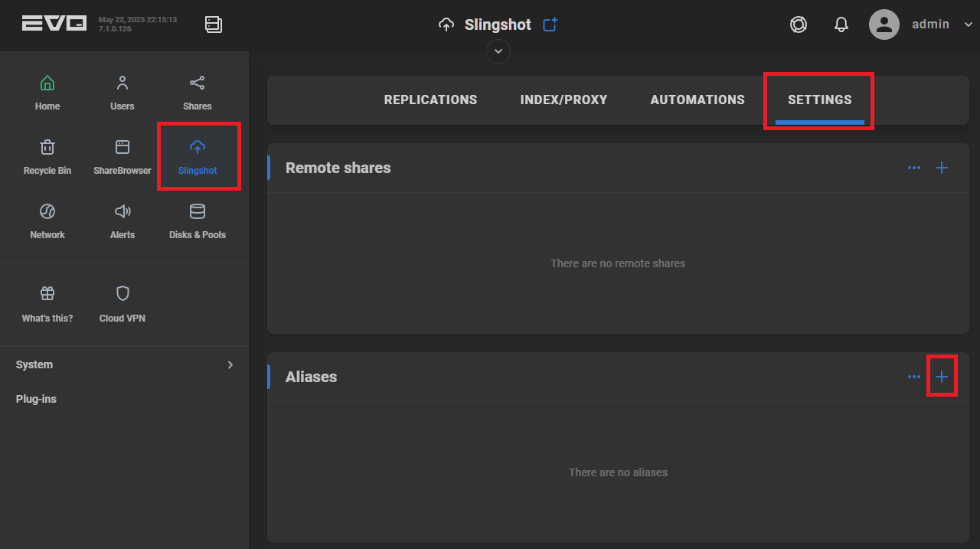The width and height of the screenshot is (980, 549).
Task: Open the What's this? gift item
Action: pos(47,304)
